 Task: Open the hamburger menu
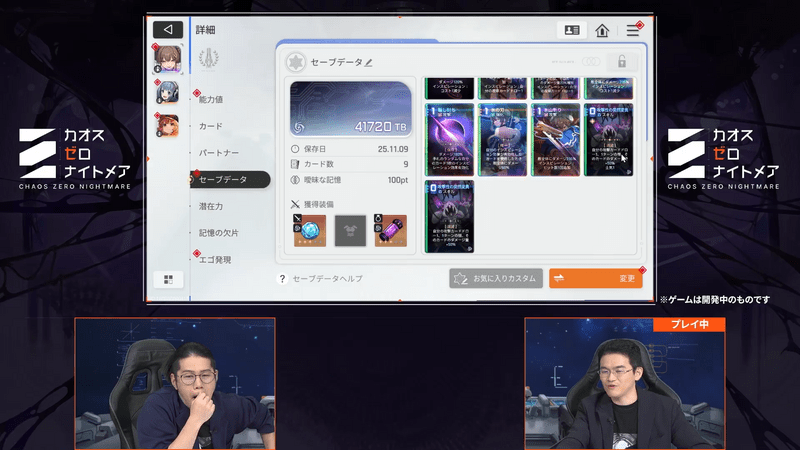[633, 30]
